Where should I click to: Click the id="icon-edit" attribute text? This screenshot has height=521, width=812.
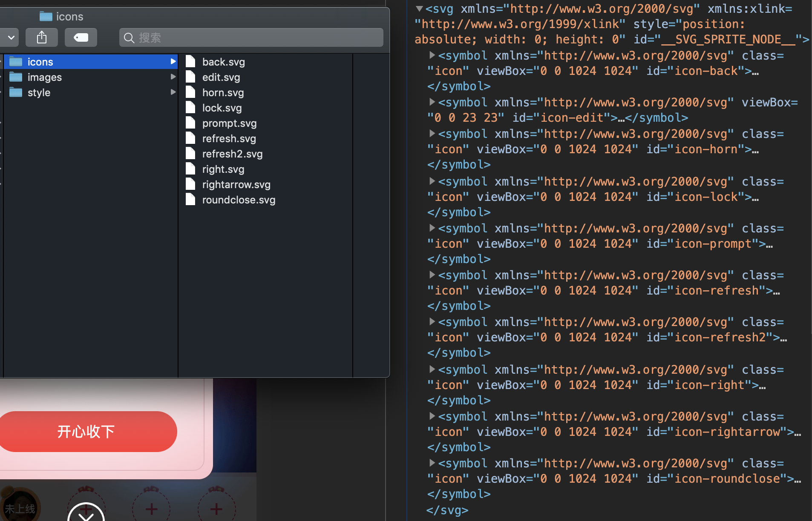click(x=561, y=117)
